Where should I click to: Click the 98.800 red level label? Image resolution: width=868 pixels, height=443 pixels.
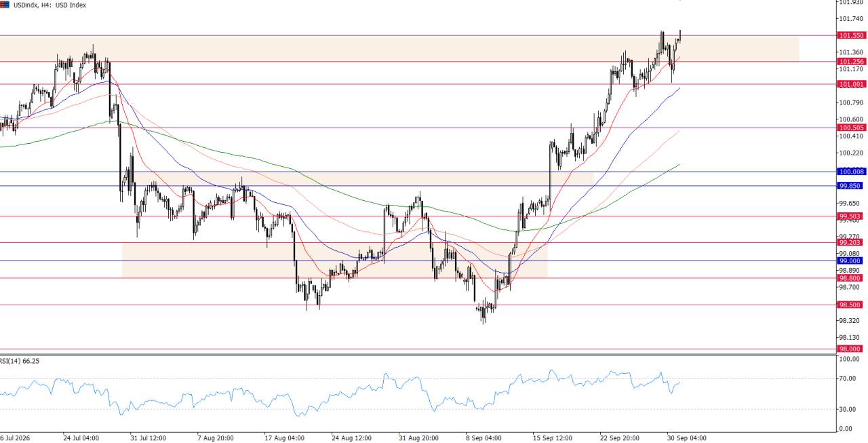click(850, 278)
